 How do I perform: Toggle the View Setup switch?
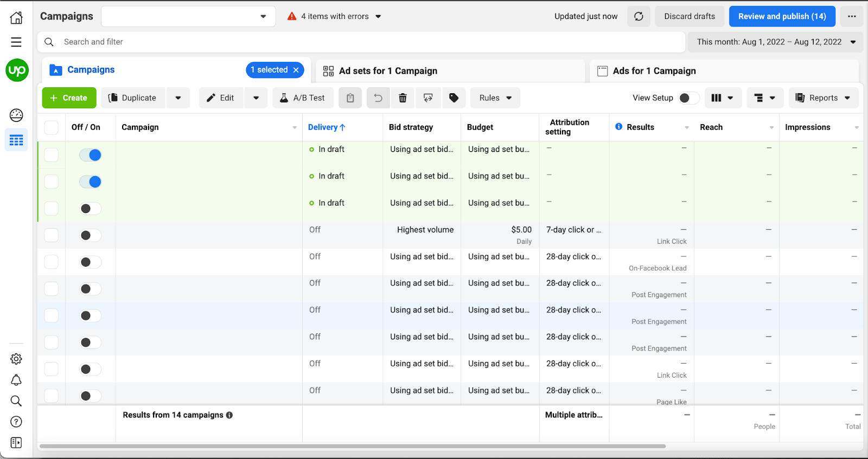[688, 98]
